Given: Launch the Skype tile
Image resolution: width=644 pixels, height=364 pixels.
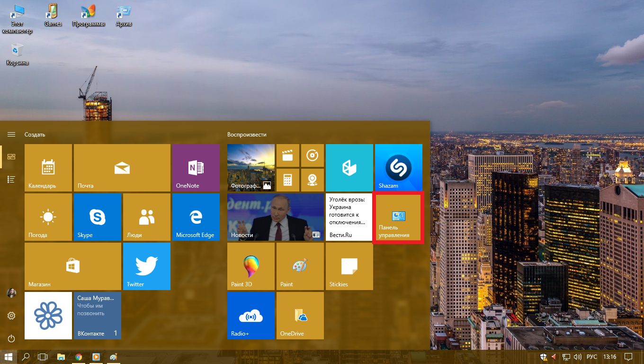Looking at the screenshot, I should click(x=98, y=217).
